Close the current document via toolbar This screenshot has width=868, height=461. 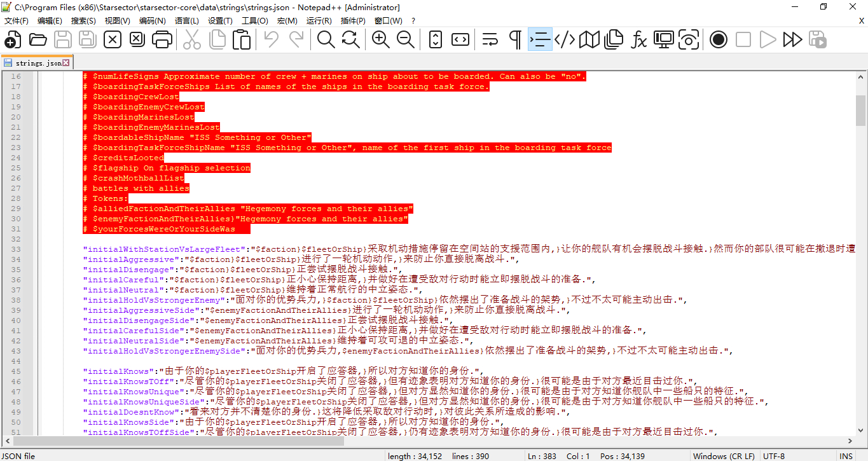(112, 39)
